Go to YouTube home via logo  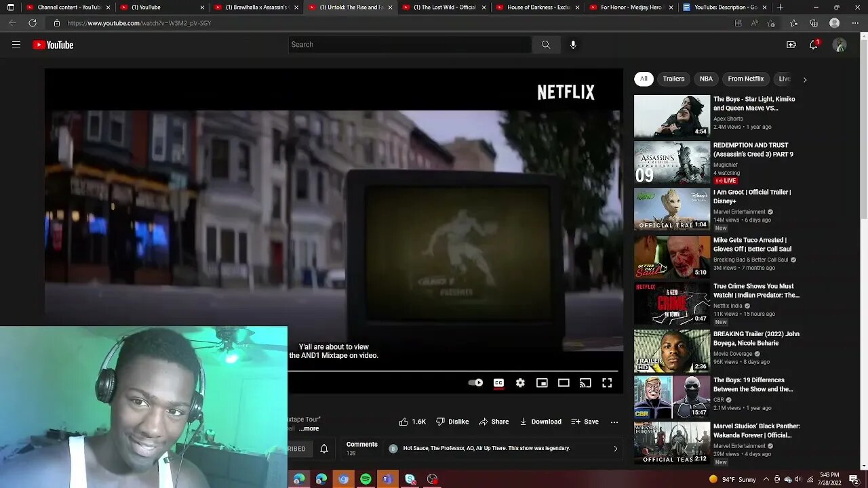pyautogui.click(x=53, y=45)
